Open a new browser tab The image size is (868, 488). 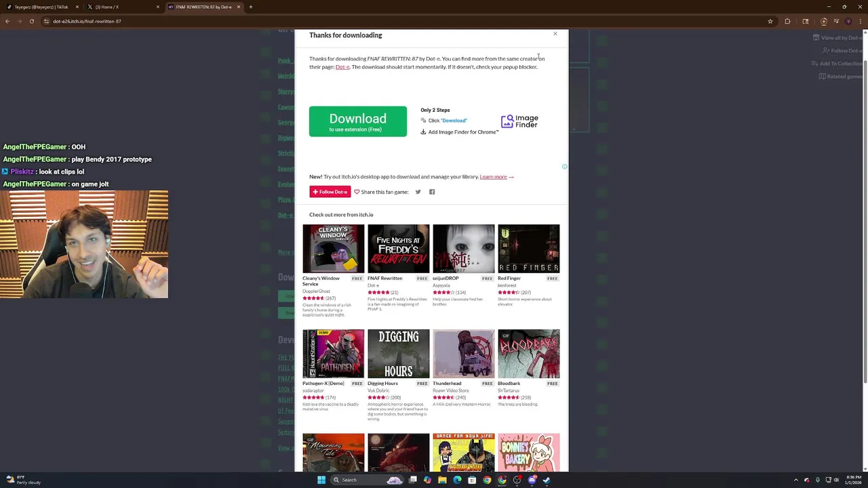pyautogui.click(x=250, y=7)
